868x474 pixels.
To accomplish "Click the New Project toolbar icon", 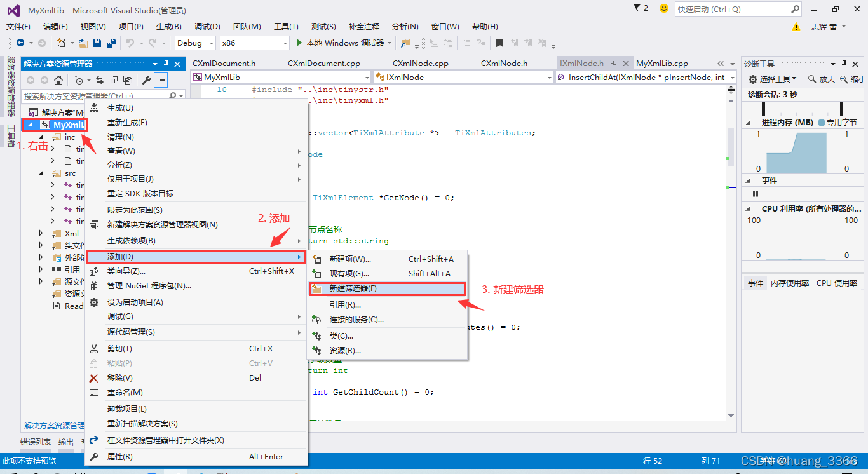I will (62, 43).
